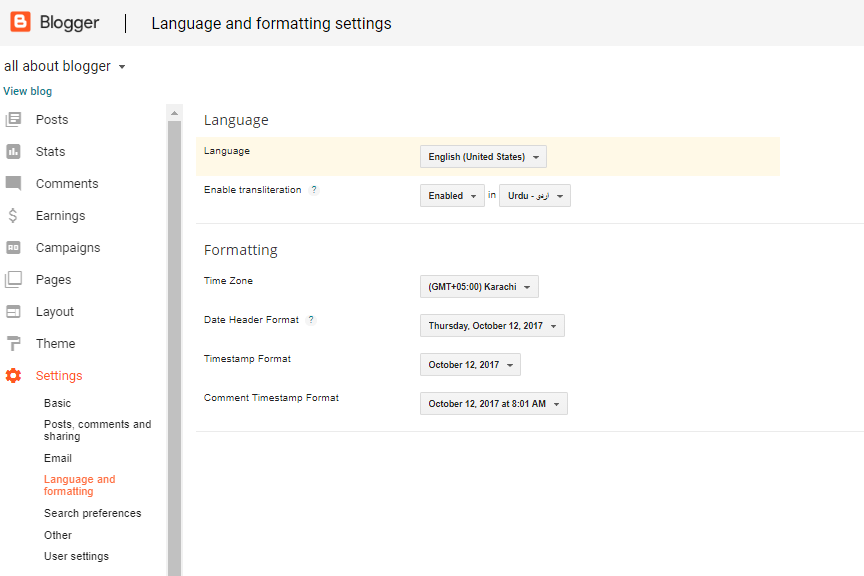864x576 pixels.
Task: Open the Posts section icon
Action: tap(14, 119)
